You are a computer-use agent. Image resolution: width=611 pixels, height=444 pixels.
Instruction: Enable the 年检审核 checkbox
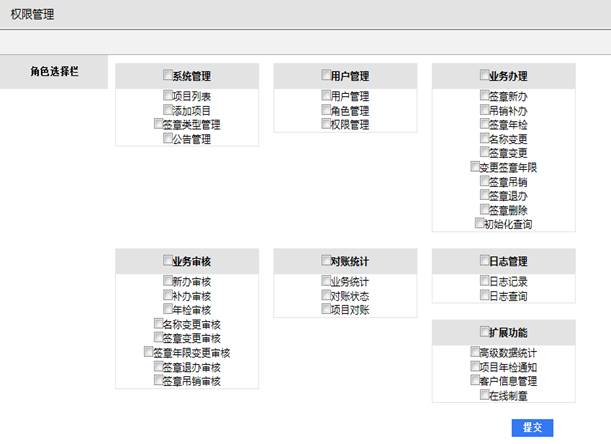coord(166,310)
